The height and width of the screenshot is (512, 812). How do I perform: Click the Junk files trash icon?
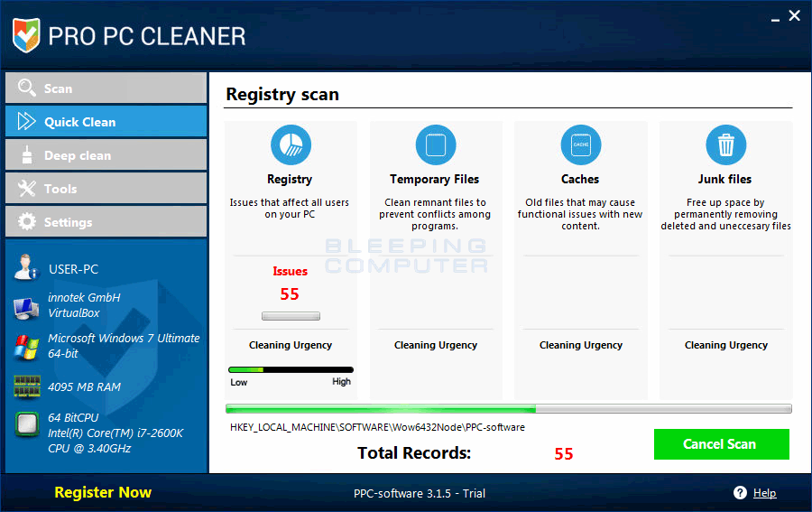coord(726,144)
